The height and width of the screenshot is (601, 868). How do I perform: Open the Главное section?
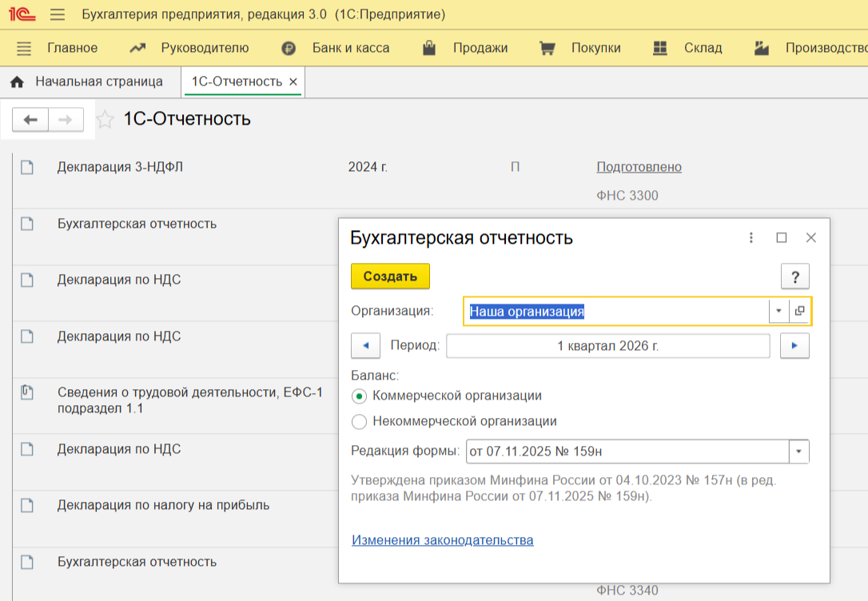(x=73, y=48)
